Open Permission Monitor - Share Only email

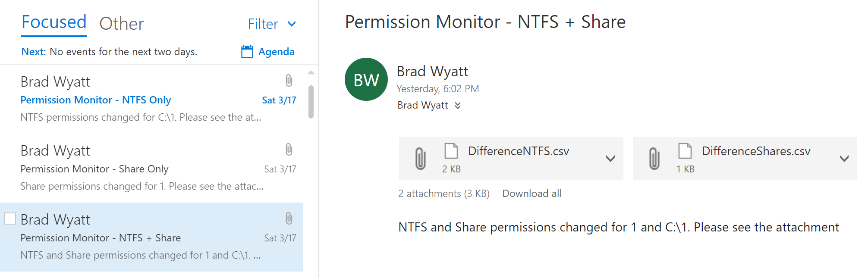pos(151,168)
